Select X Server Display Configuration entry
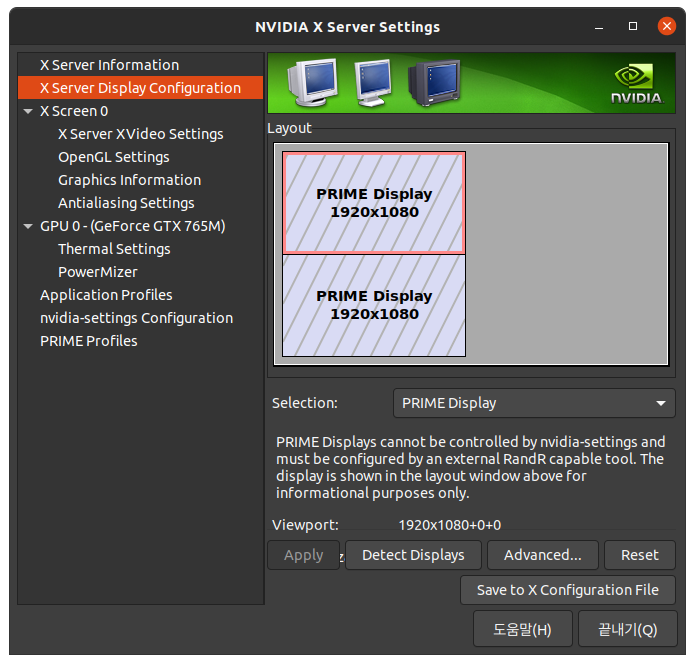Image resolution: width=695 pixels, height=664 pixels. [x=140, y=88]
